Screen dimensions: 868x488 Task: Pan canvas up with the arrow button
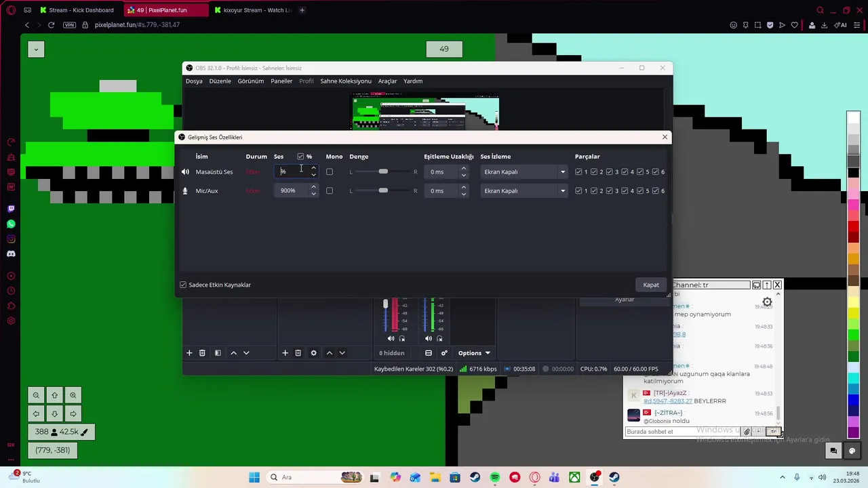click(x=54, y=395)
